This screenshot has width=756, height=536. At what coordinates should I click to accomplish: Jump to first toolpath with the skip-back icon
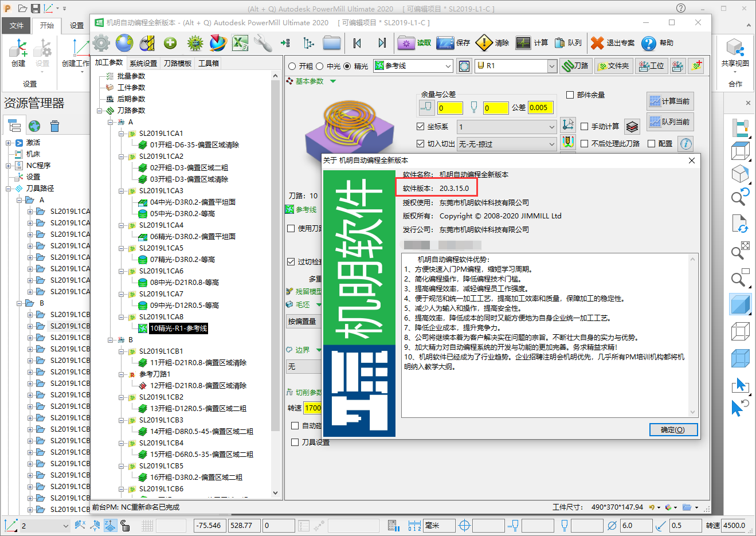tap(358, 43)
